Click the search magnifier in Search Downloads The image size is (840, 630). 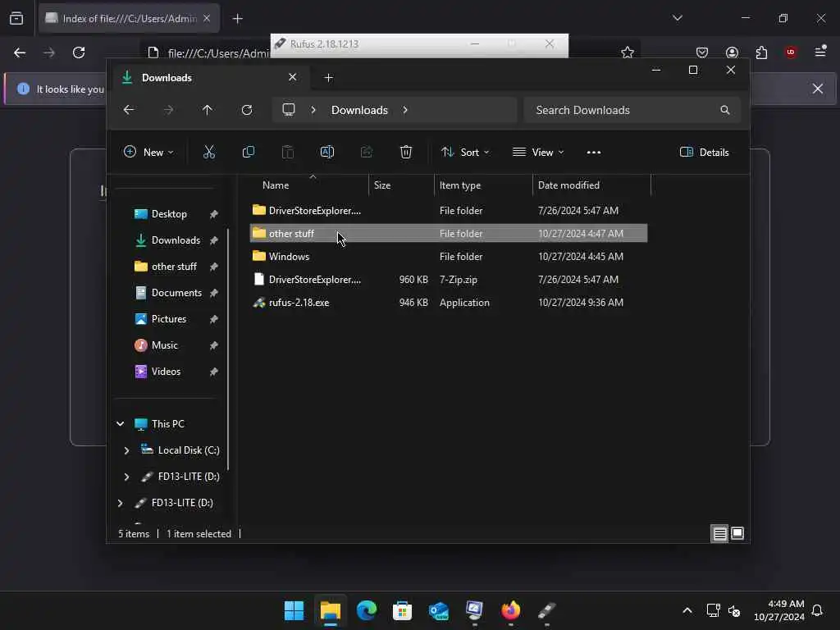pos(725,110)
